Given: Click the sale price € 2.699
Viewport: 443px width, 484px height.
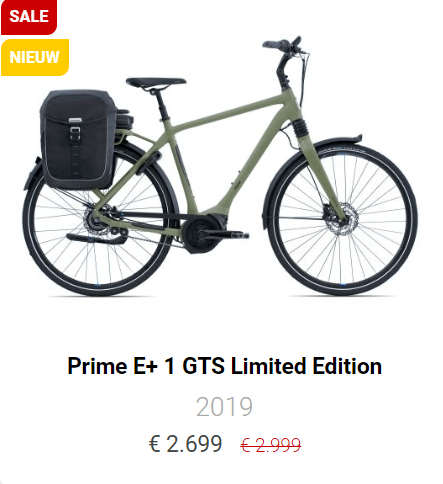Looking at the screenshot, I should [x=185, y=444].
